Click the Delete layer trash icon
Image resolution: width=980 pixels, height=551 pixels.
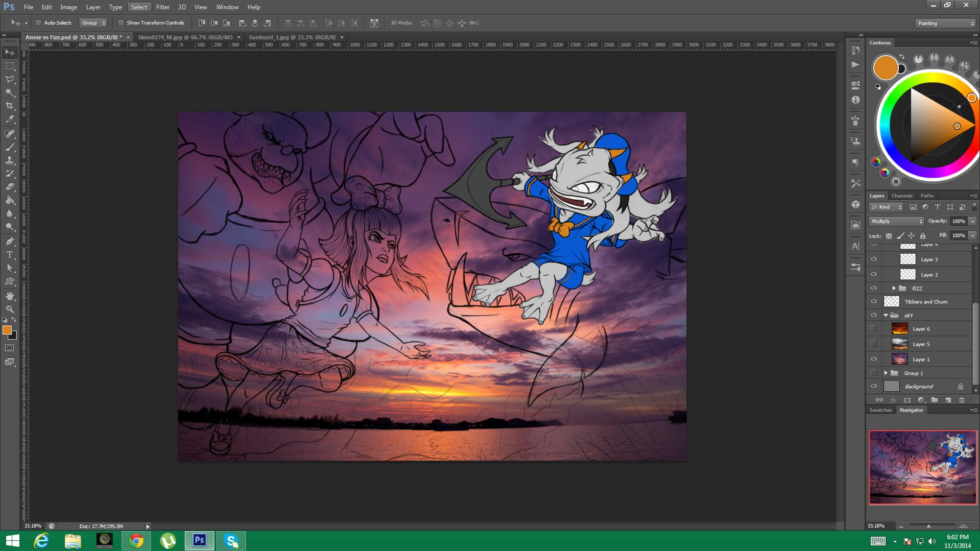(962, 400)
